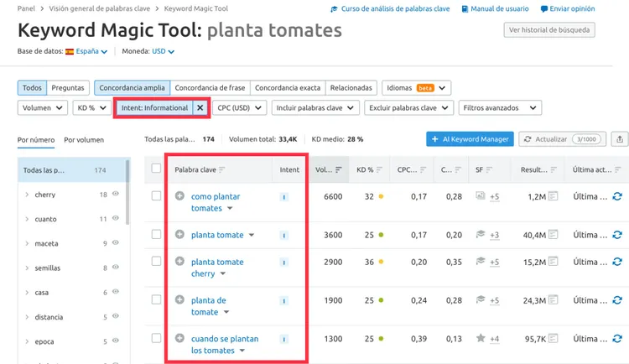The image size is (629, 364).
Task: Click Informational intent badge for 'como plantar tomates'
Action: coord(283,197)
